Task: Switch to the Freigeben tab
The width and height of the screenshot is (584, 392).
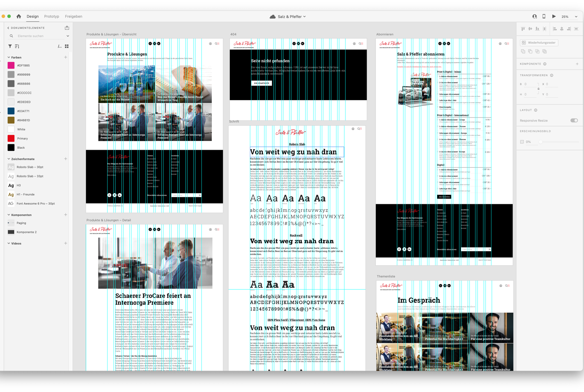Action: 73,16
